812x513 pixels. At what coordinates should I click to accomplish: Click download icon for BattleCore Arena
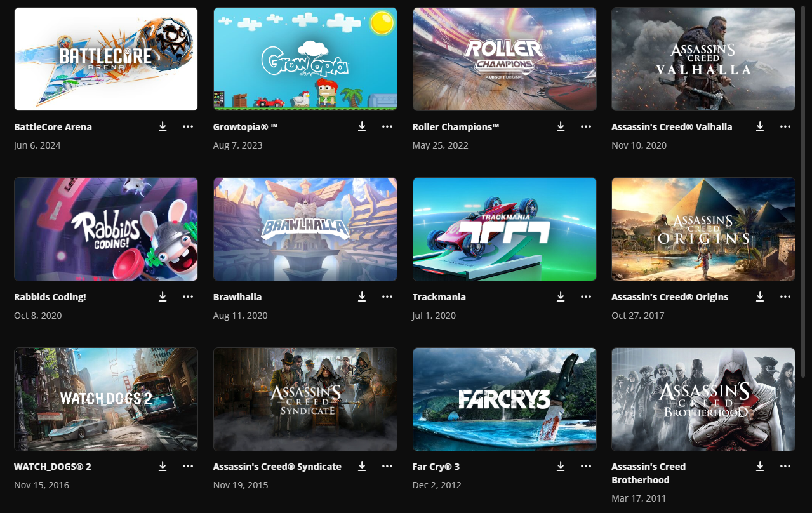click(163, 127)
